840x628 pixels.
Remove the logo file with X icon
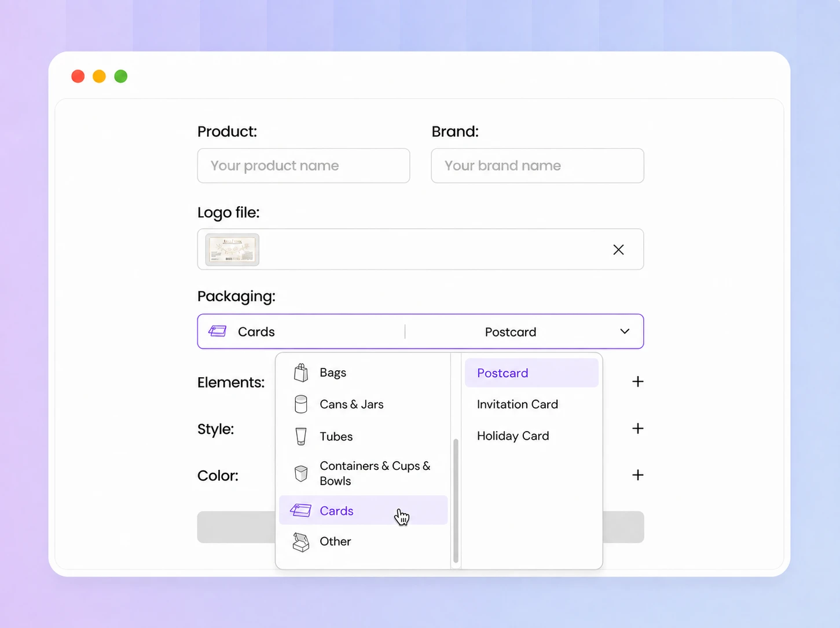(x=618, y=250)
